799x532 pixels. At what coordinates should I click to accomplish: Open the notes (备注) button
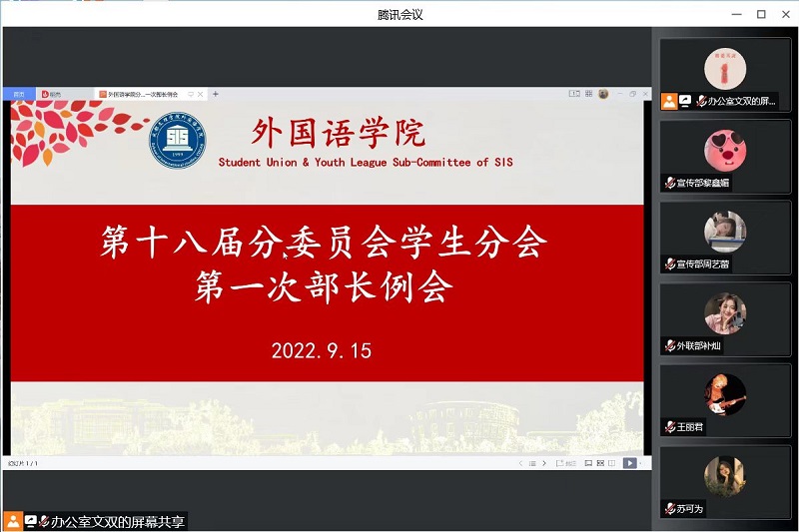(567, 463)
